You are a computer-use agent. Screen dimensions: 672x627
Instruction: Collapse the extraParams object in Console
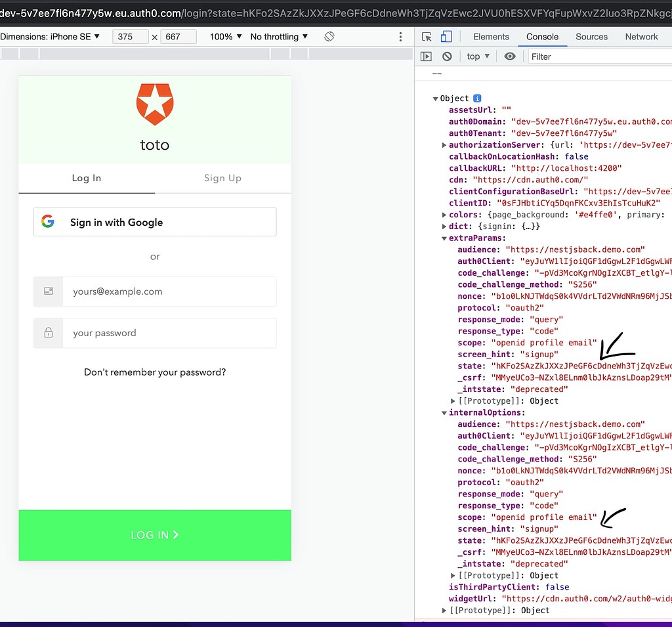coord(445,238)
